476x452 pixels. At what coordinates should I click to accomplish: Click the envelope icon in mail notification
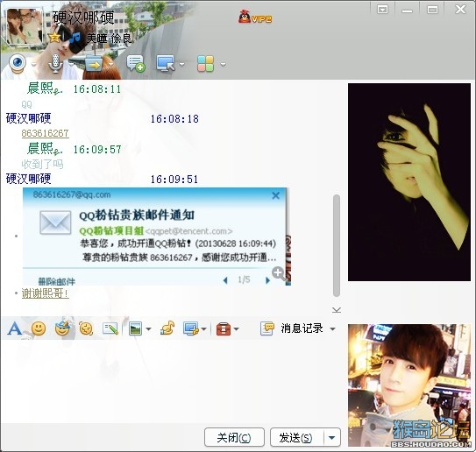[x=55, y=222]
